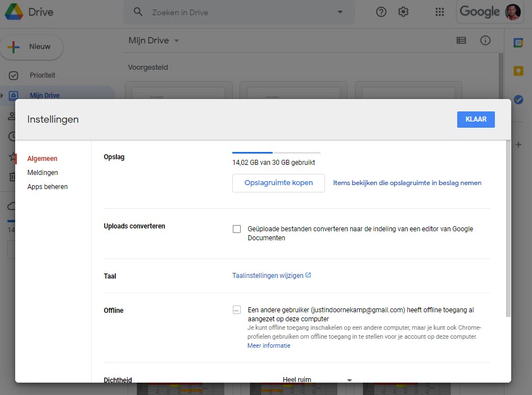Show details info icon

(485, 41)
